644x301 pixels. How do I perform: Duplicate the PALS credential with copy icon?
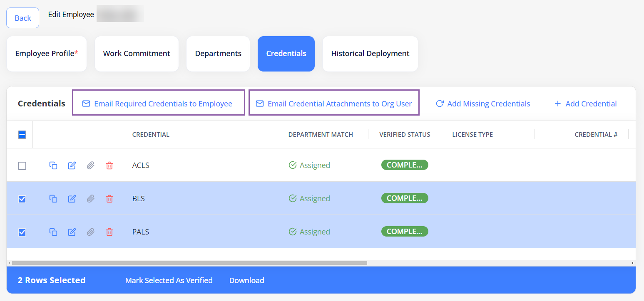[x=53, y=232]
